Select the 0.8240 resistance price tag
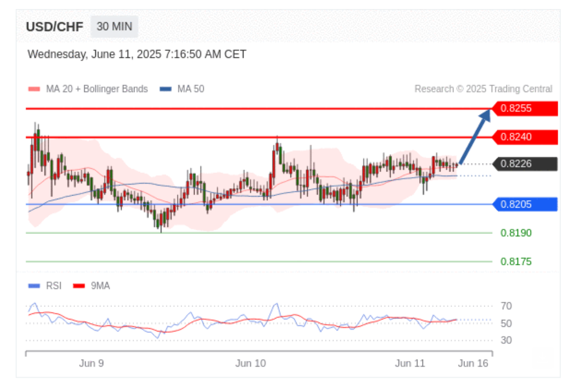Viewport: 576px width, 392px height. 524,137
